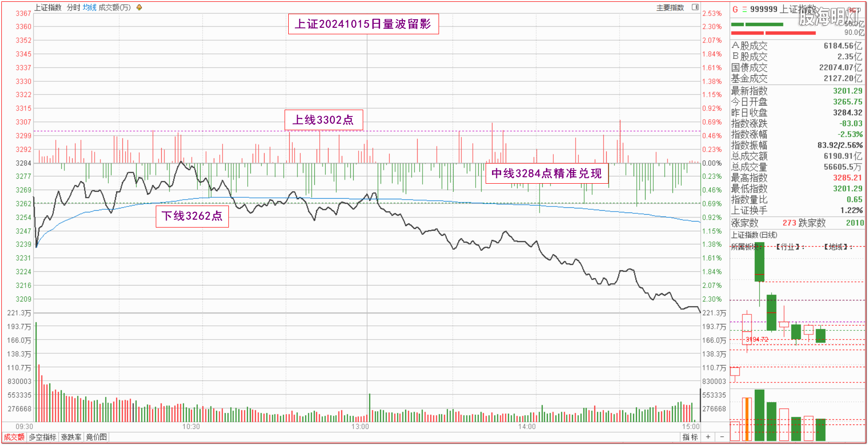The width and height of the screenshot is (868, 445).
Task: Click the 指标 button at bottom right
Action: pos(690,437)
